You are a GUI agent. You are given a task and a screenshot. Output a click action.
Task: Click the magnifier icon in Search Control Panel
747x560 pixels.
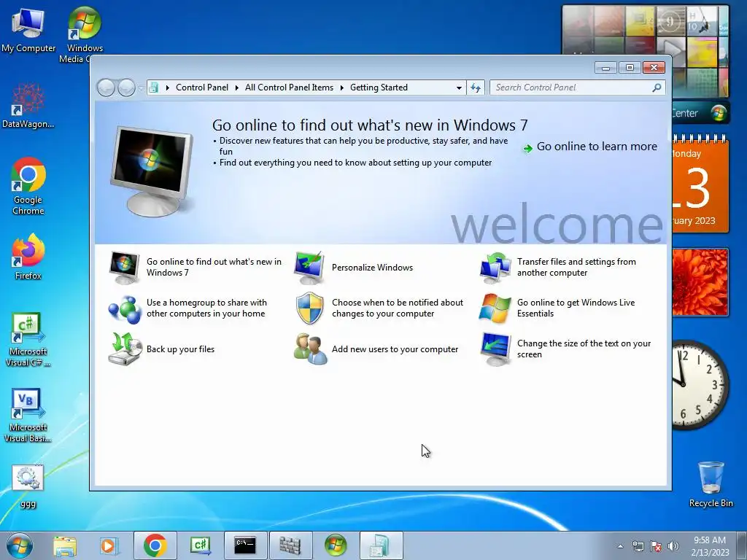coord(657,87)
